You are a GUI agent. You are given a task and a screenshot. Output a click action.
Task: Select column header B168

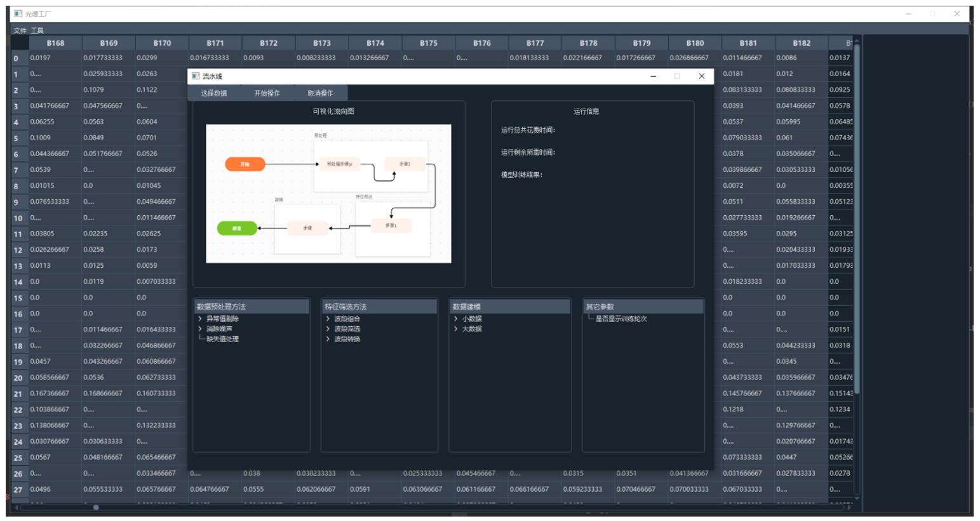point(55,43)
